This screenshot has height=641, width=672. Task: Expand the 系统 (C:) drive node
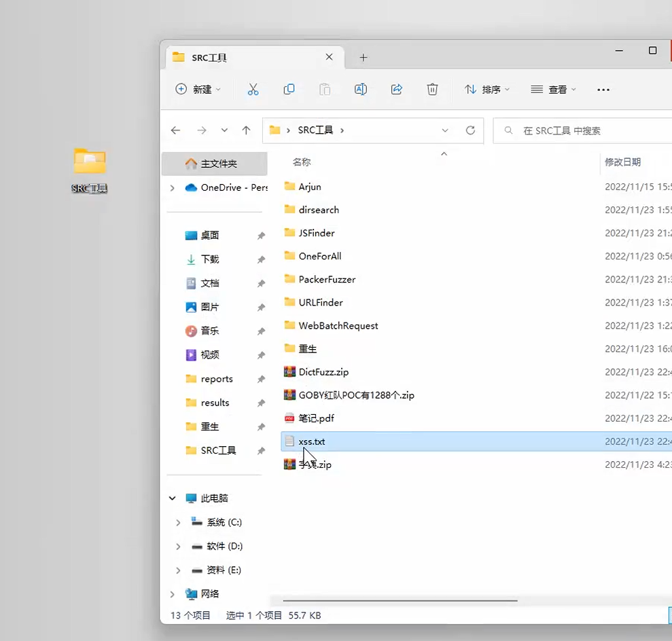[x=178, y=522]
